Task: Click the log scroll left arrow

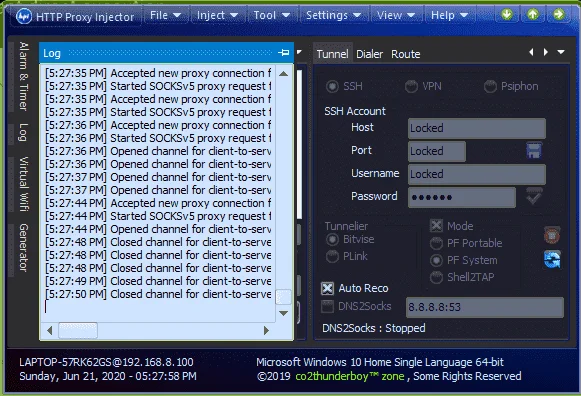Action: click(x=50, y=330)
